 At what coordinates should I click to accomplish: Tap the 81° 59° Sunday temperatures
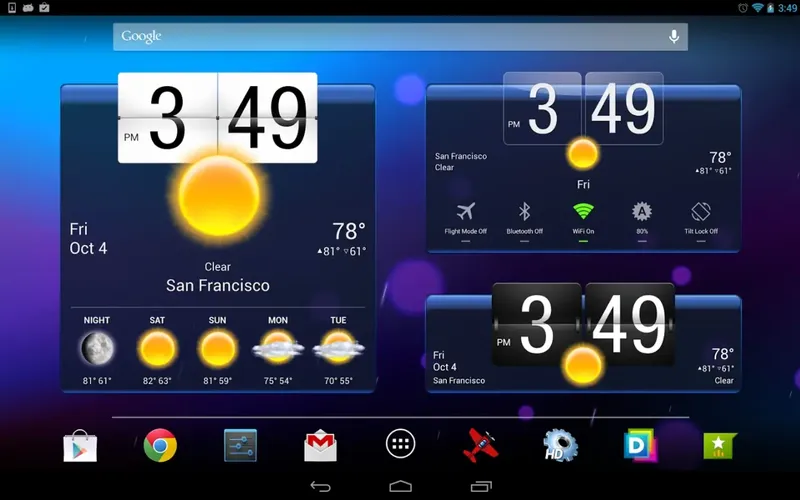coord(217,381)
